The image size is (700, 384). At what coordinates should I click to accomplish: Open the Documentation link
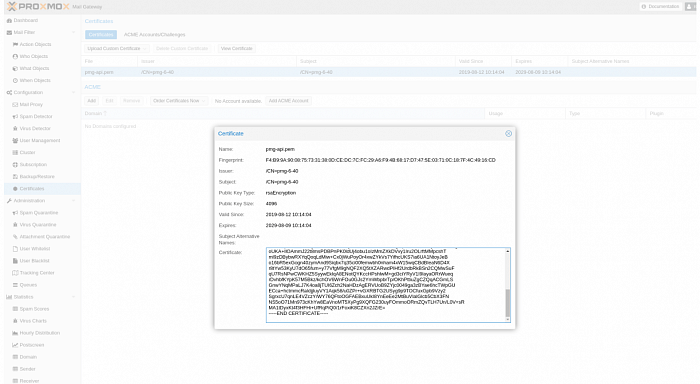[x=660, y=7]
